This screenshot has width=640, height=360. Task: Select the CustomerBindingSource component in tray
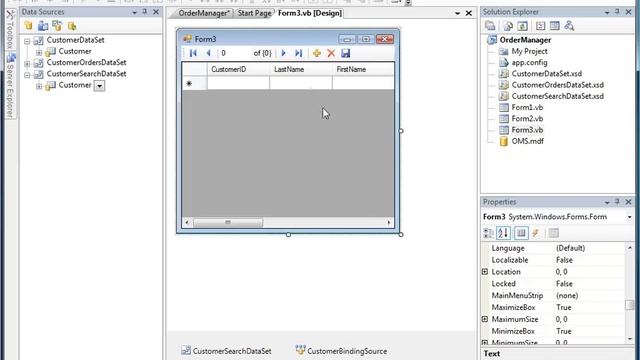(341, 351)
